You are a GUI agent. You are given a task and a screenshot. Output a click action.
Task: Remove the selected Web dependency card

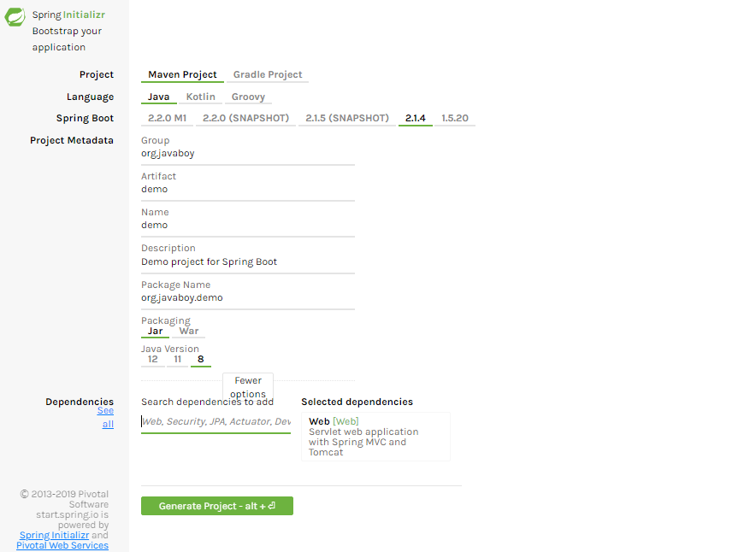click(x=375, y=437)
